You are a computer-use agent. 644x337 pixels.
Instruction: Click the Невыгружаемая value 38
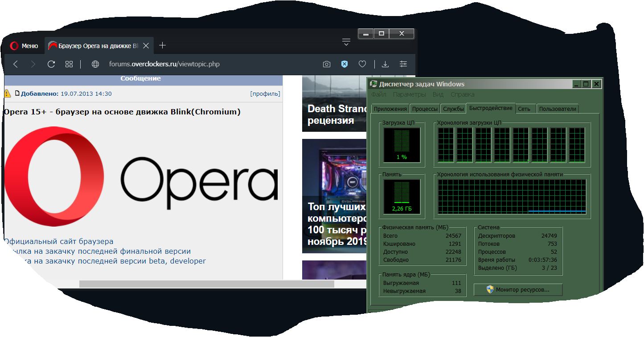point(458,291)
